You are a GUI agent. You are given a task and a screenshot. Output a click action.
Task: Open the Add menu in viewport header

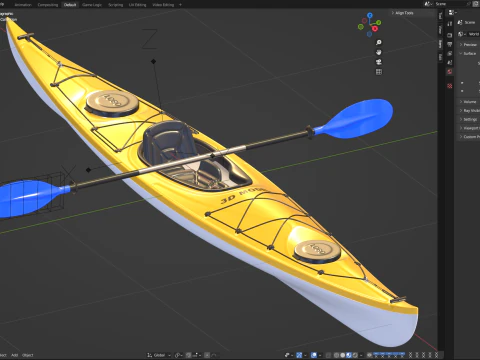pyautogui.click(x=14, y=355)
